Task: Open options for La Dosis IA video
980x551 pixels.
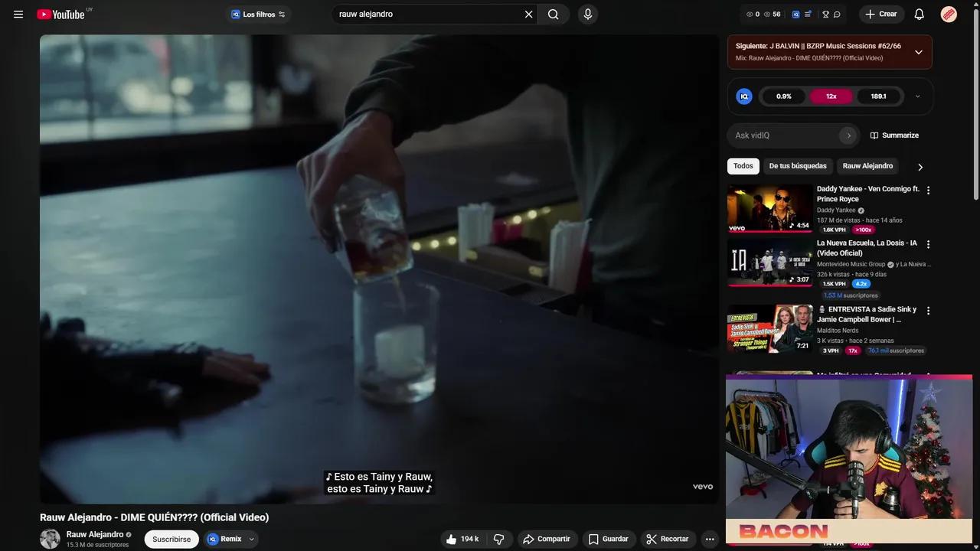Action: (x=929, y=245)
